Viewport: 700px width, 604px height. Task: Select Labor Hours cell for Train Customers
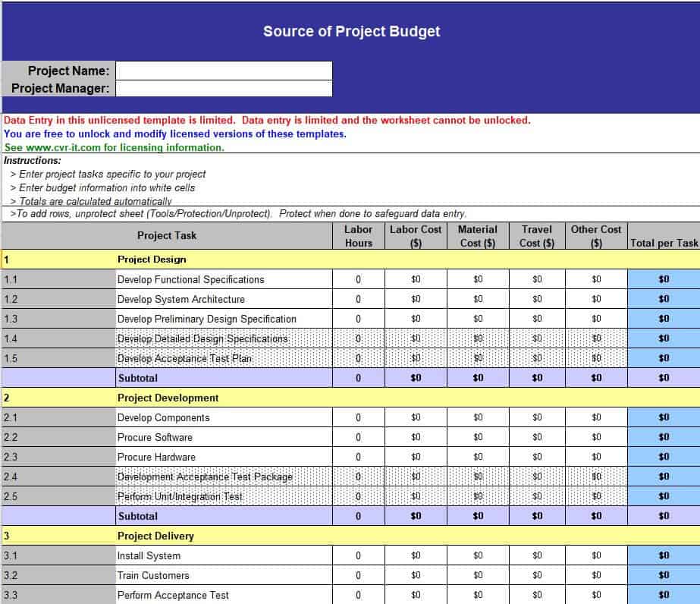[x=359, y=575]
